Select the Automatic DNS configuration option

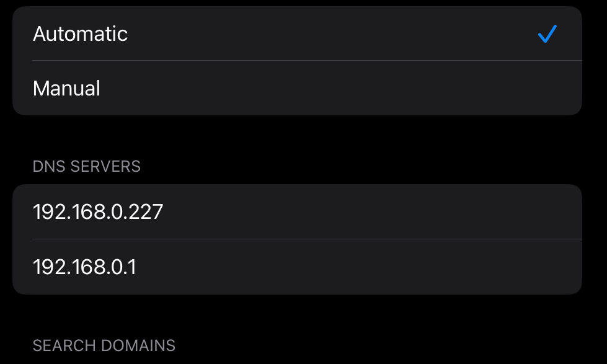point(298,33)
